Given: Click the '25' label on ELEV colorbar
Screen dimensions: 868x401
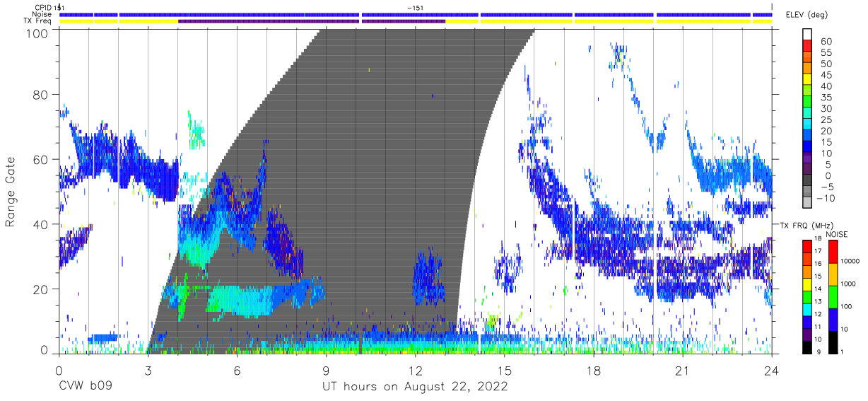Looking at the screenshot, I should [x=826, y=120].
